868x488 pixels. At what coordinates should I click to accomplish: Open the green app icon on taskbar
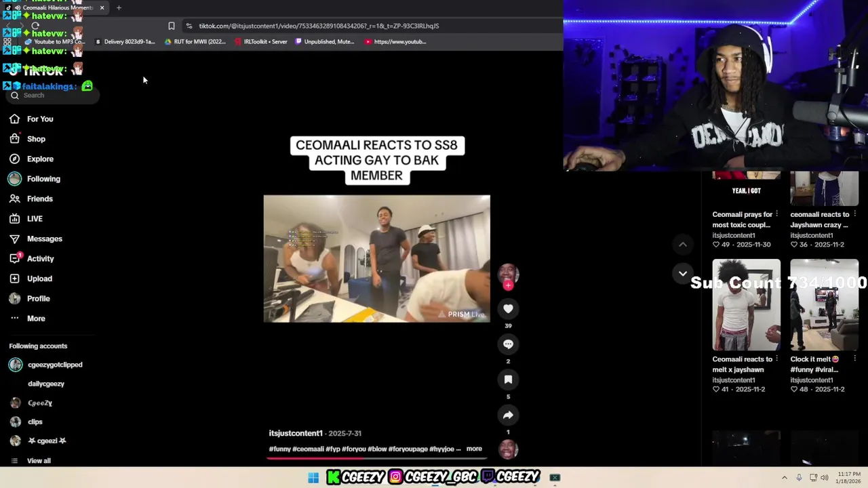(555, 478)
